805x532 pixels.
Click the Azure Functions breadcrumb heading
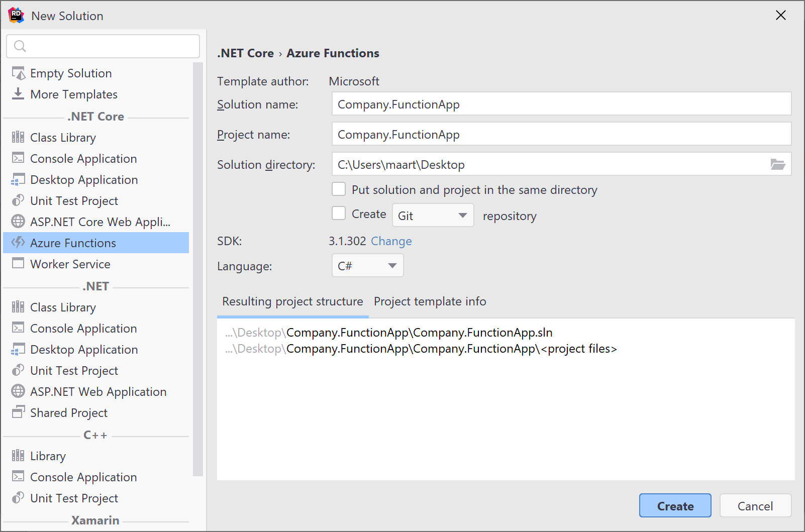coord(333,53)
